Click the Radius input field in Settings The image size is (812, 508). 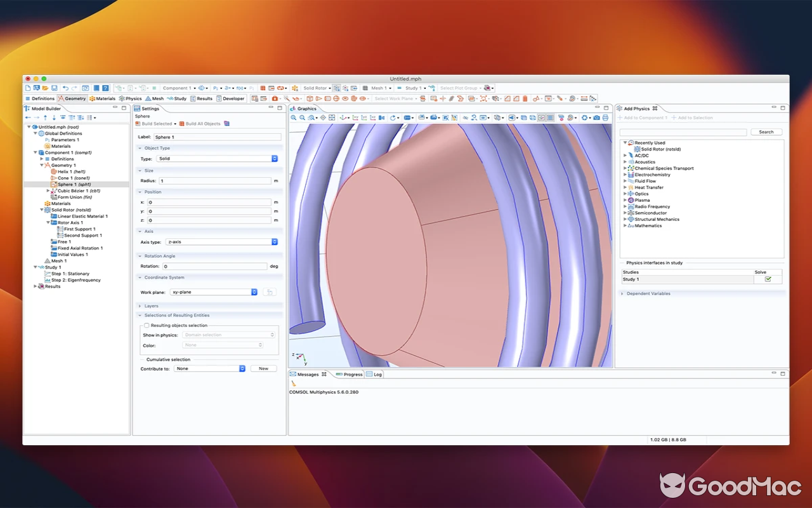216,180
